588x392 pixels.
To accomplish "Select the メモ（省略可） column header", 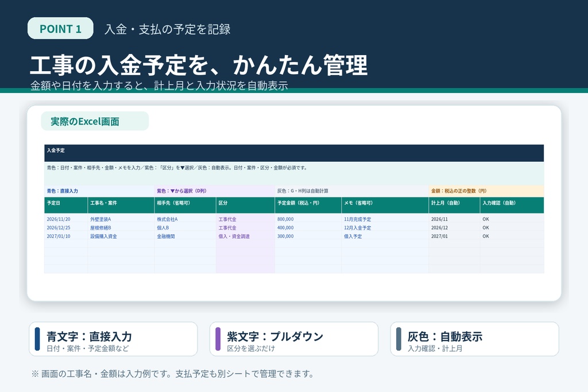I will 385,205.
